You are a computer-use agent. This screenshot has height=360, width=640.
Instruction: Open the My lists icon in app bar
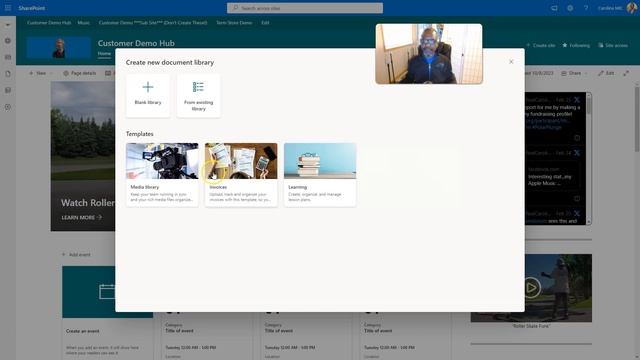point(8,91)
